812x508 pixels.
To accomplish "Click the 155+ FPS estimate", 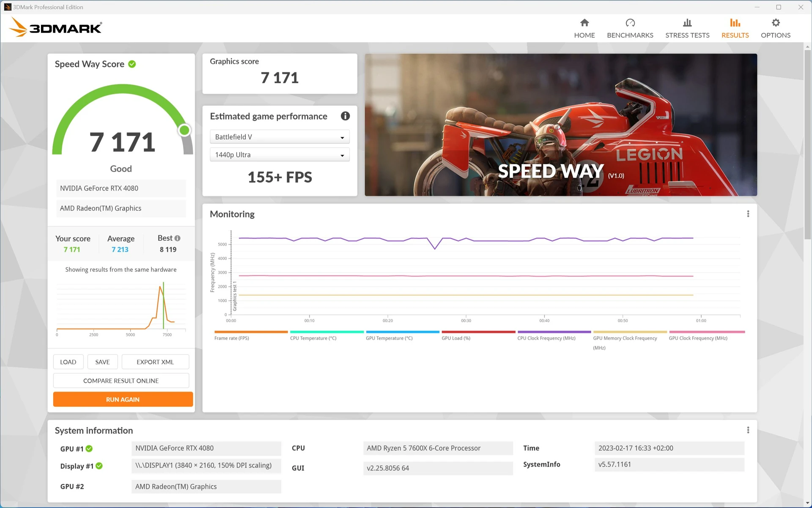I will (x=280, y=177).
